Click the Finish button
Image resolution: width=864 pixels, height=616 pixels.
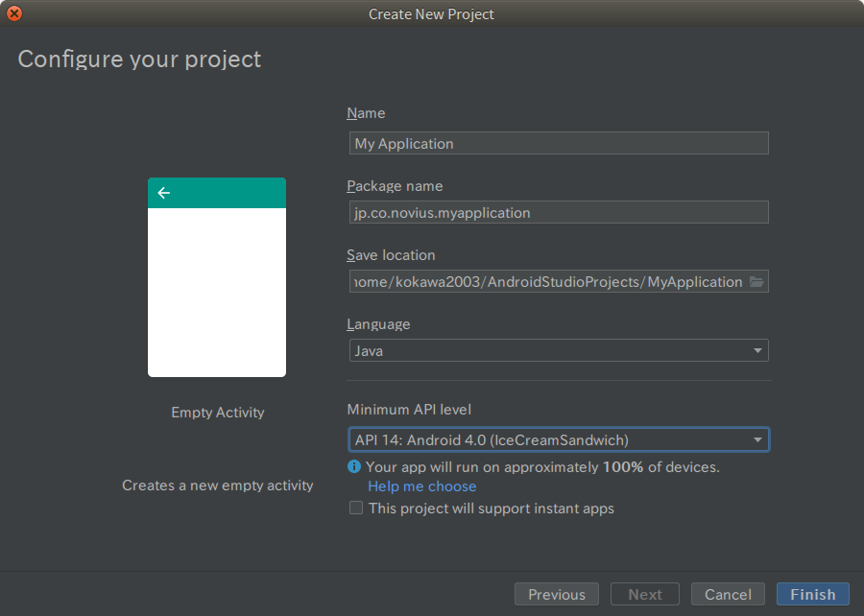(813, 595)
